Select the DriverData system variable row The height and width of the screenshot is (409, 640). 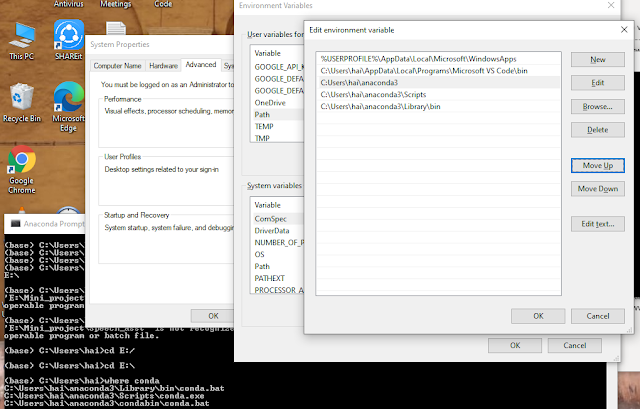coord(278,231)
